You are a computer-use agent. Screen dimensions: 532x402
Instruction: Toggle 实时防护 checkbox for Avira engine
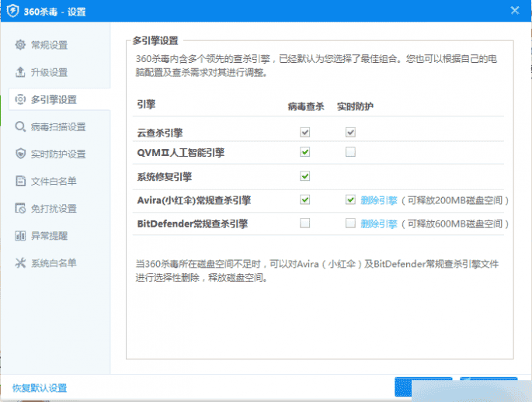coord(350,200)
